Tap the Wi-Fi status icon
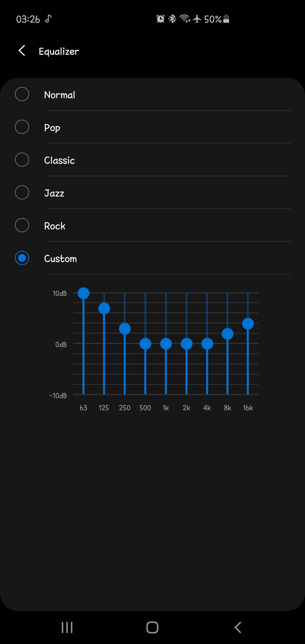The image size is (305, 644). pos(185,19)
